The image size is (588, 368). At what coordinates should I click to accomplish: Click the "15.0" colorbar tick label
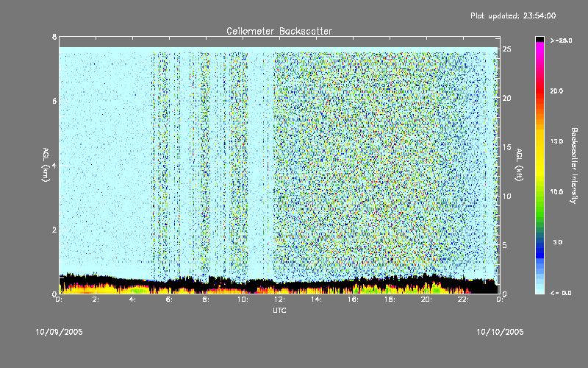(556, 141)
